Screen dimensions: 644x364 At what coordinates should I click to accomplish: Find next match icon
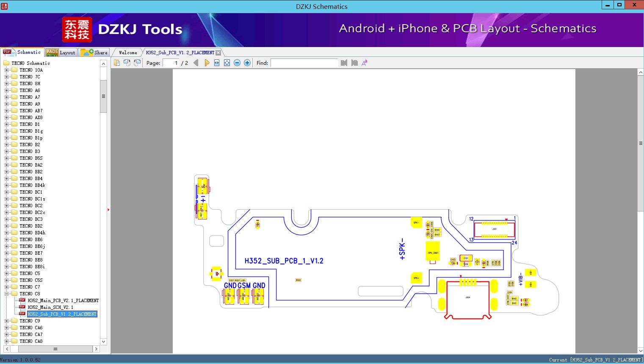tap(354, 63)
